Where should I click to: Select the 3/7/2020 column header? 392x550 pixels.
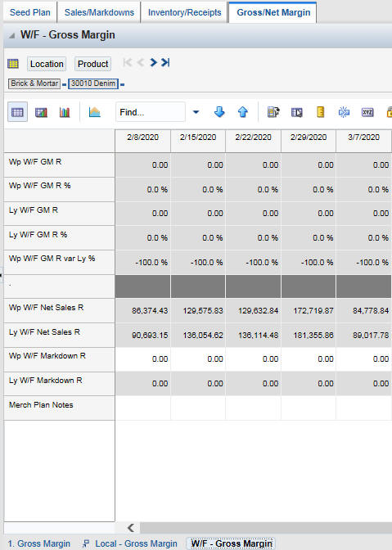pos(363,141)
